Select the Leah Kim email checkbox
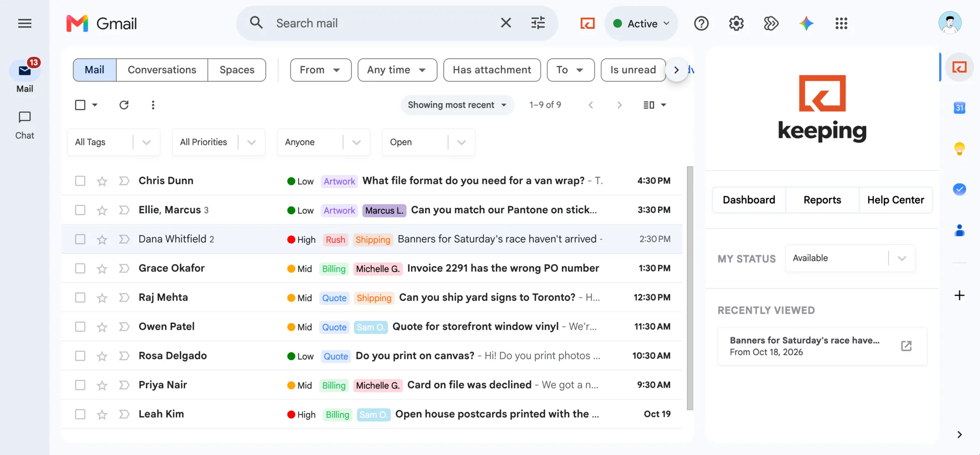This screenshot has height=455, width=980. (80, 414)
